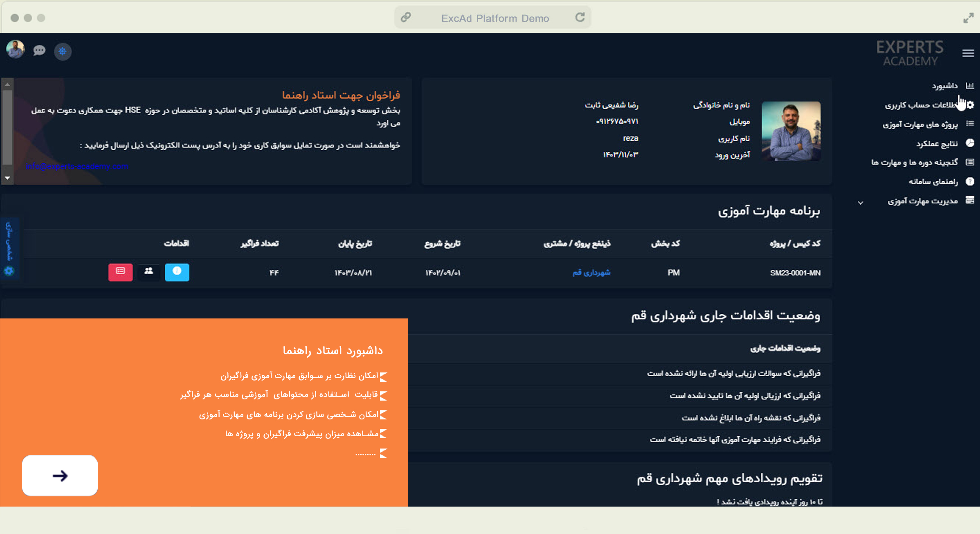This screenshot has height=534, width=980.
Task: Click the info@experts-academy.com email link
Action: pyautogui.click(x=77, y=167)
